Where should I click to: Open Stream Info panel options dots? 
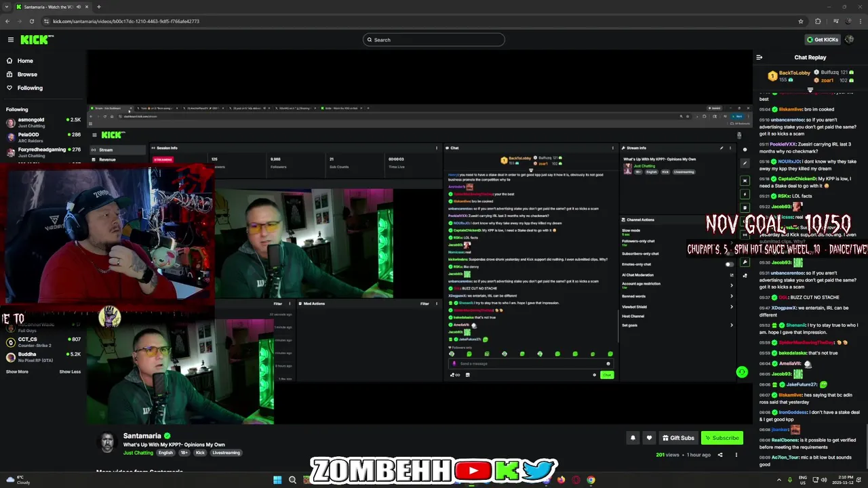[730, 148]
